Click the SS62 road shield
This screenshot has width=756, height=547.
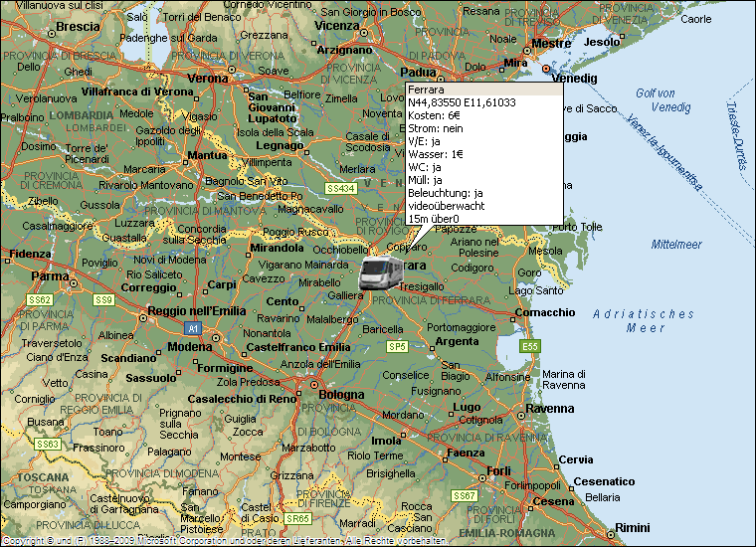(x=41, y=299)
